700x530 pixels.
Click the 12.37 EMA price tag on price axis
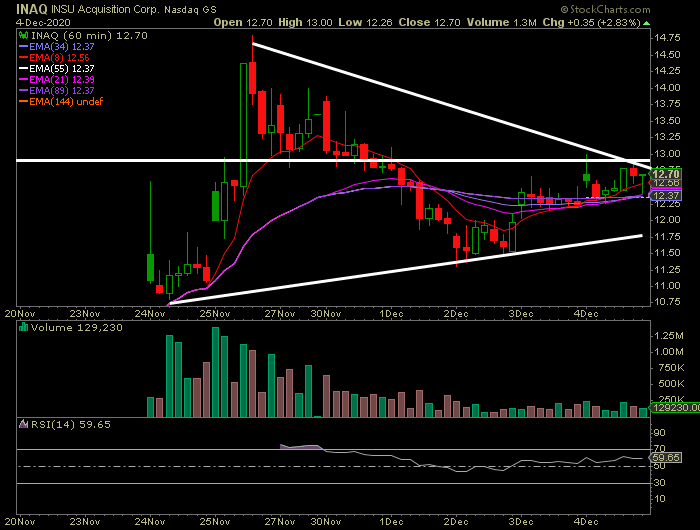[x=666, y=196]
